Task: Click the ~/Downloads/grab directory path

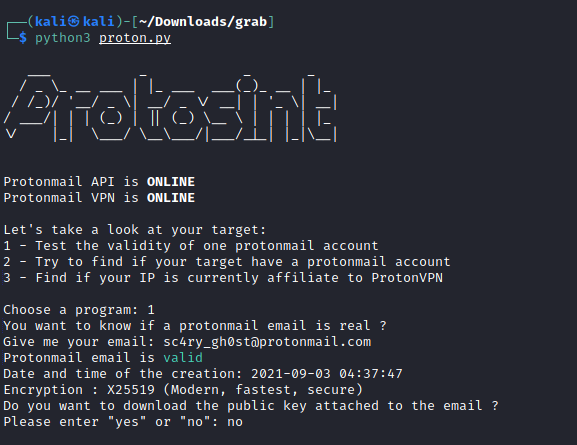Action: pyautogui.click(x=203, y=22)
